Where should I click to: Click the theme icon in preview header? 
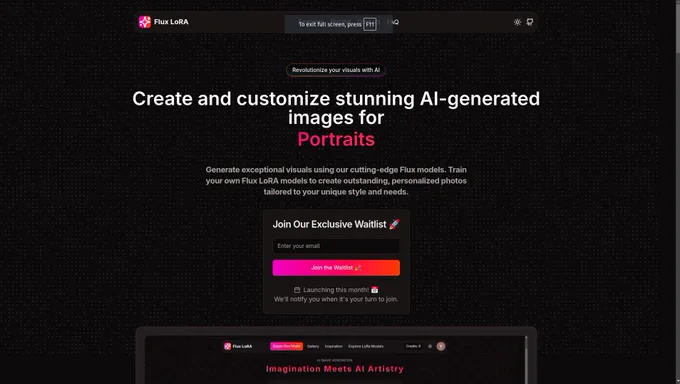[430, 346]
